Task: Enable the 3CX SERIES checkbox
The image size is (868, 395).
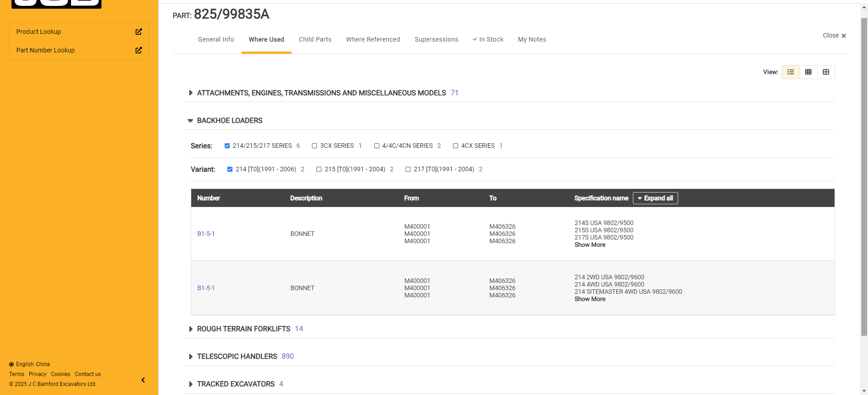Action: point(314,146)
